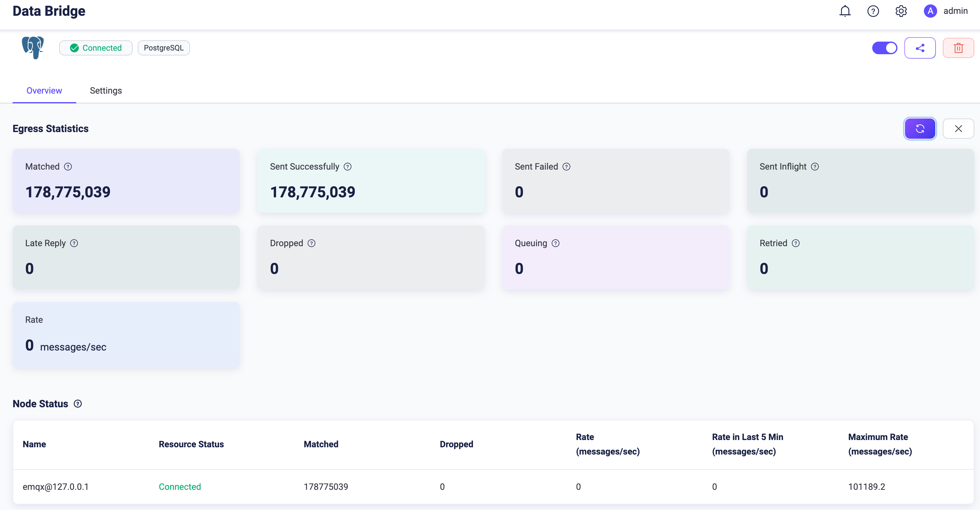This screenshot has height=510, width=980.
Task: Click the notifications bell icon
Action: tap(845, 12)
